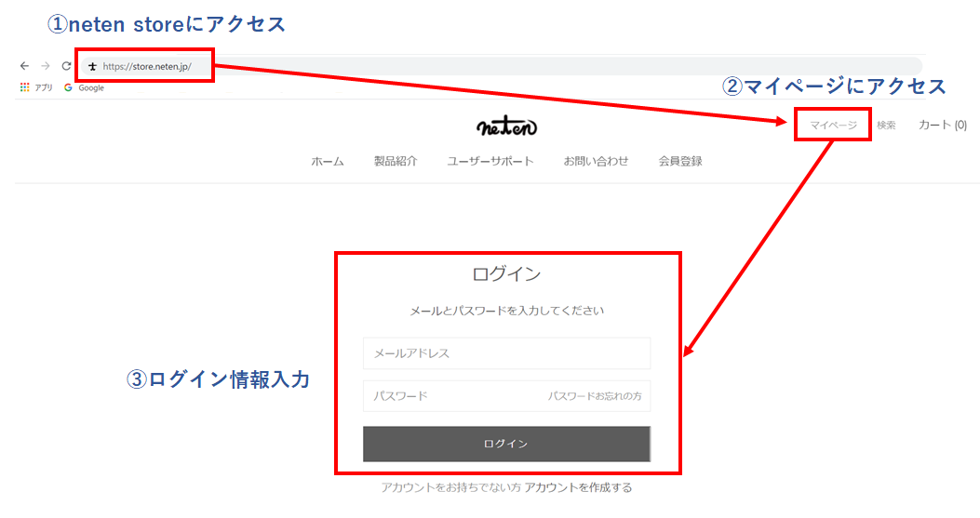Screen dimensions: 980x518
Task: Focus the メールアドレス field
Action: [506, 353]
